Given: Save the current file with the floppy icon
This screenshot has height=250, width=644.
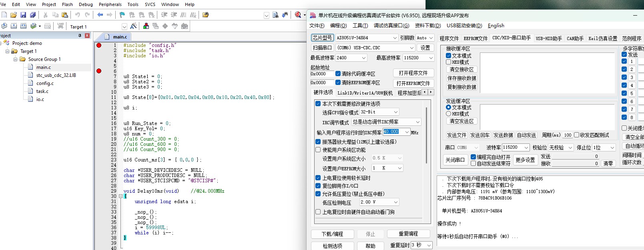Looking at the screenshot, I should (x=23, y=15).
